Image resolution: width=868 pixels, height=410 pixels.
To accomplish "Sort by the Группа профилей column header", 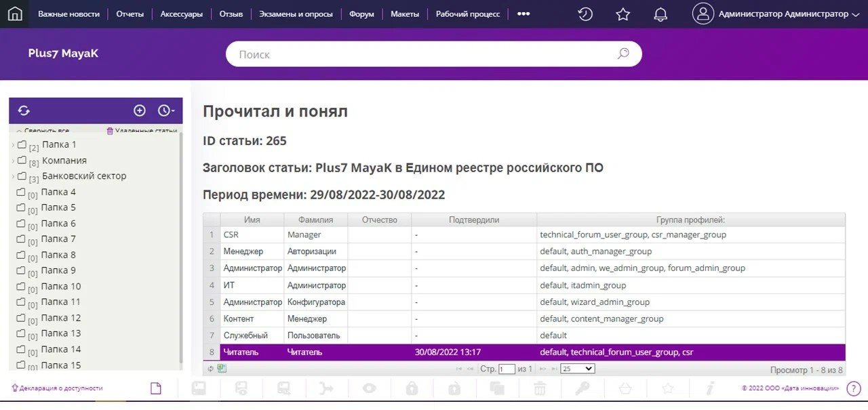I will coord(691,220).
